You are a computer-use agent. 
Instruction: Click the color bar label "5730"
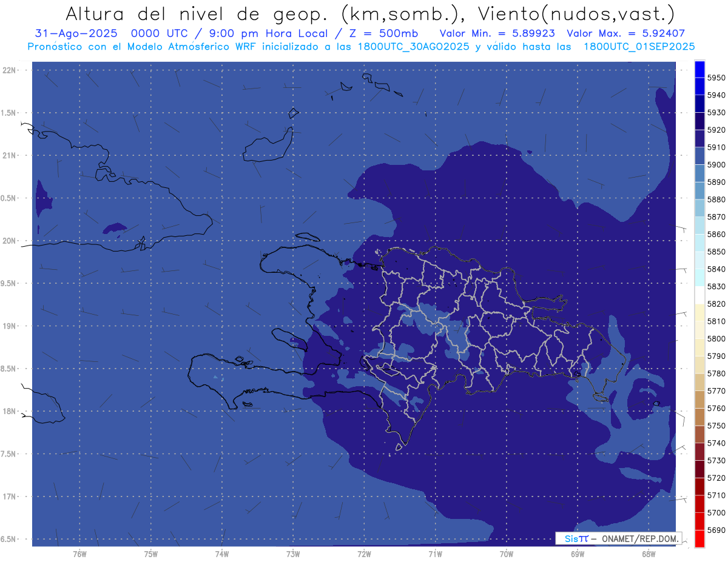[x=716, y=460]
